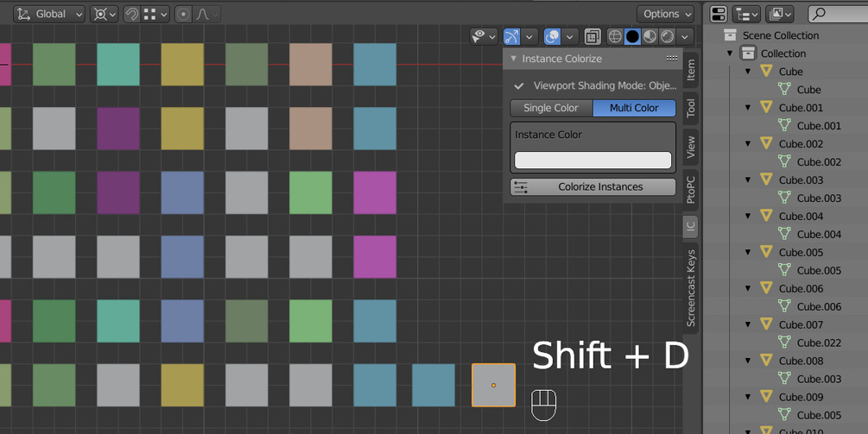Toggle viewport overlays button
868x434 pixels.
pos(552,36)
